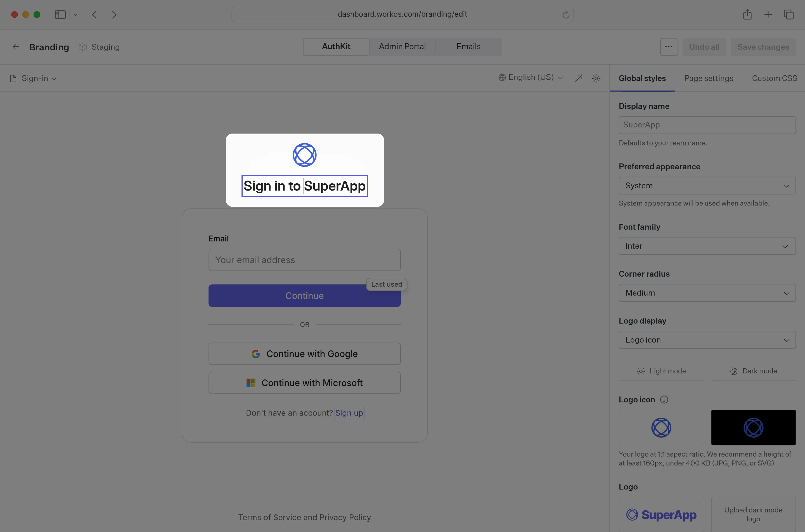Screen dimensions: 805x532
Task: Click 'Defaults to your team name.' text
Action: click(x=663, y=143)
